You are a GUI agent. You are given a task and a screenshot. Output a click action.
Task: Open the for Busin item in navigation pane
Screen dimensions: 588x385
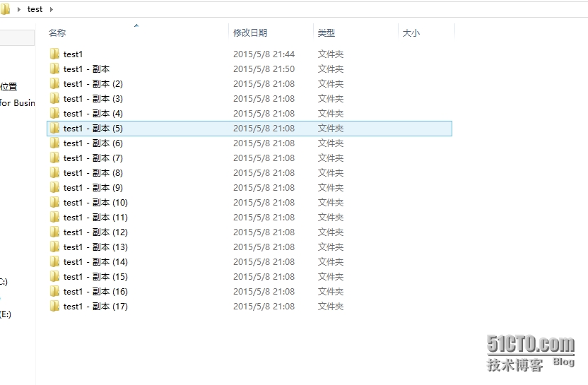click(x=17, y=103)
